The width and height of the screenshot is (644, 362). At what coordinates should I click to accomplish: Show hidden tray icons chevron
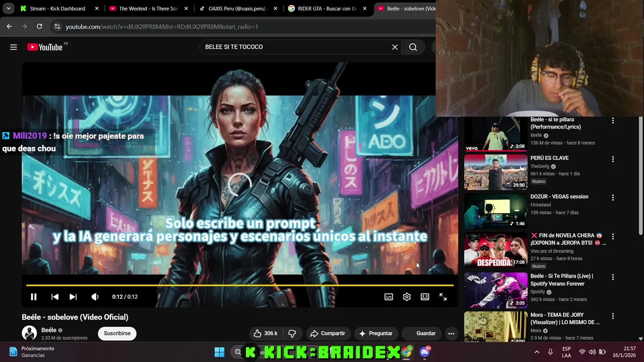pos(537,352)
